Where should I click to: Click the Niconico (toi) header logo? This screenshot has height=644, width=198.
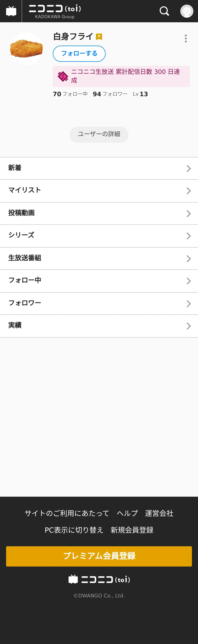(x=55, y=11)
